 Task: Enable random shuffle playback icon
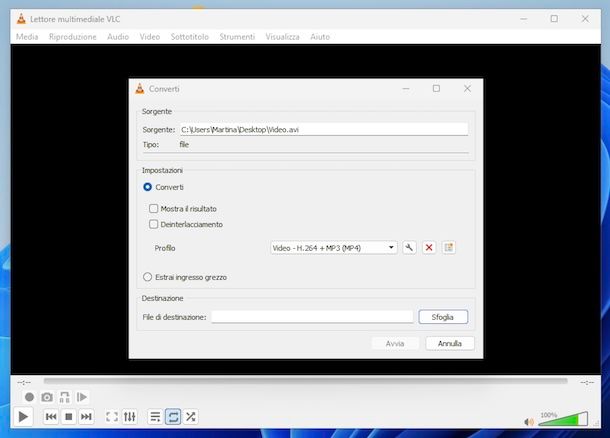(x=191, y=417)
